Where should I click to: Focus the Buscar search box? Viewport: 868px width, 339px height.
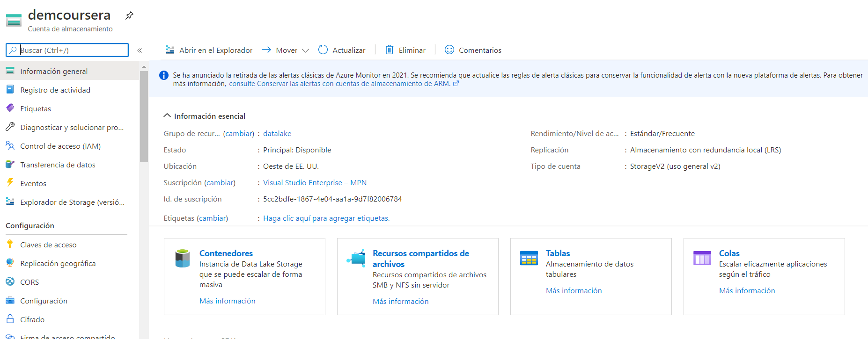(67, 50)
